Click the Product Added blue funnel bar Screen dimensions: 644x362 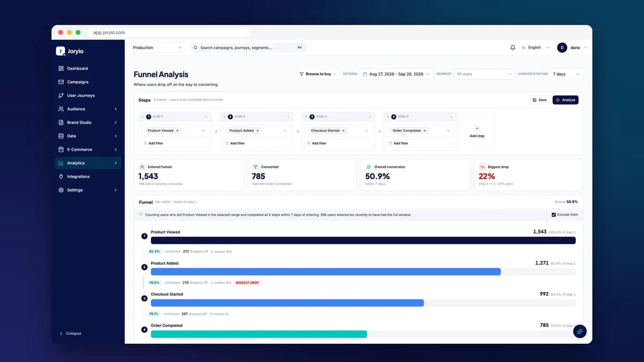(326, 272)
